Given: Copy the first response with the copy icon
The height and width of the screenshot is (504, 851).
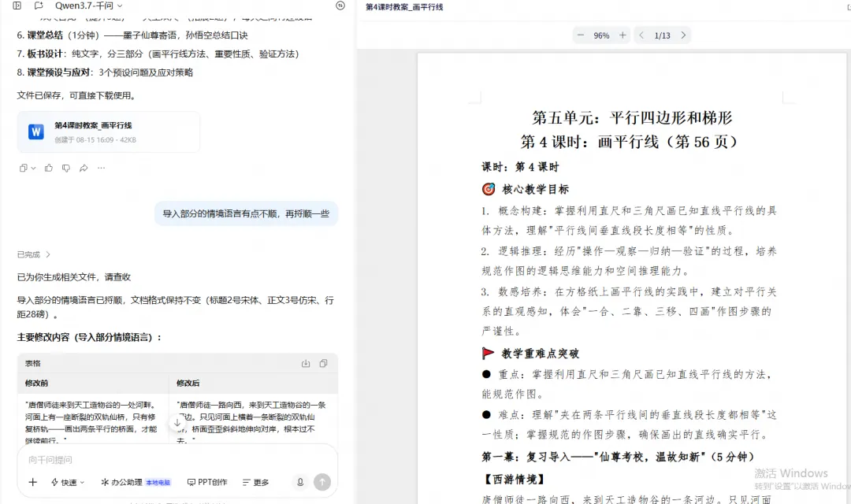Looking at the screenshot, I should coord(23,169).
